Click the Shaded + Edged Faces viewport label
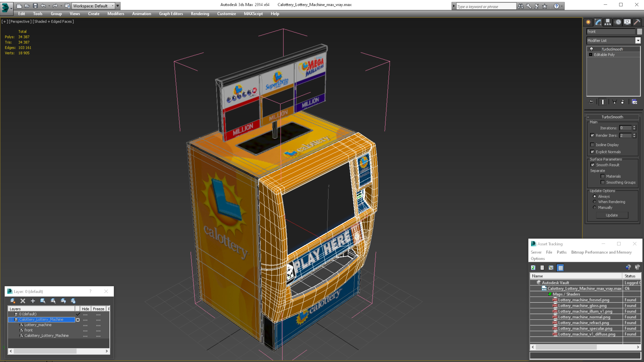This screenshot has width=644, height=362. pos(53,21)
